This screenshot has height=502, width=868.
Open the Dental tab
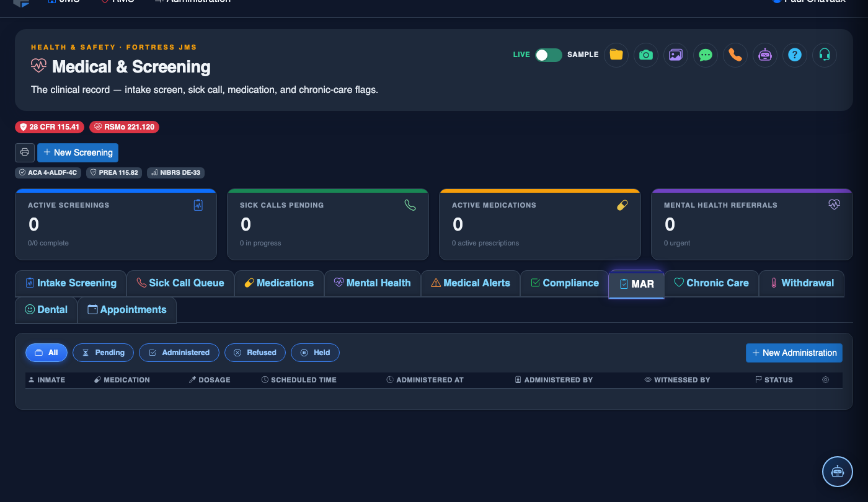tap(46, 310)
